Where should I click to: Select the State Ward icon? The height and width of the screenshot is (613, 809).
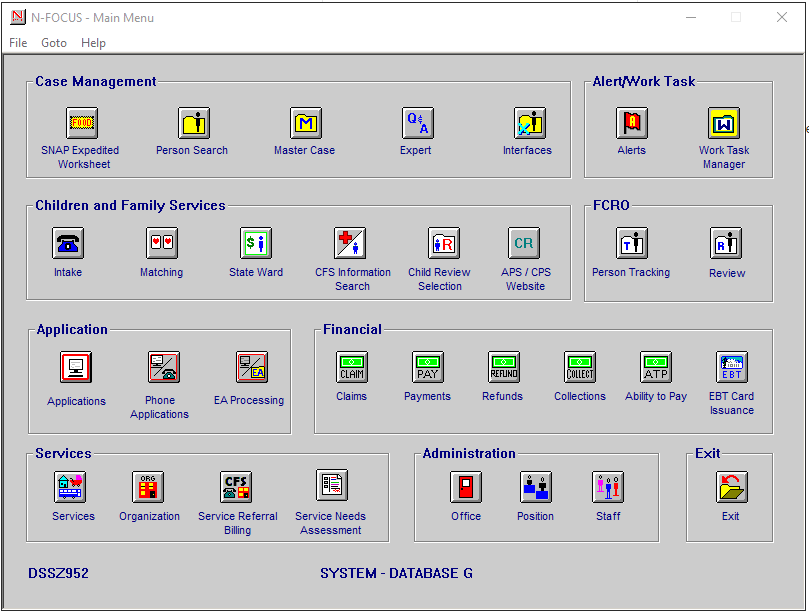click(x=256, y=243)
